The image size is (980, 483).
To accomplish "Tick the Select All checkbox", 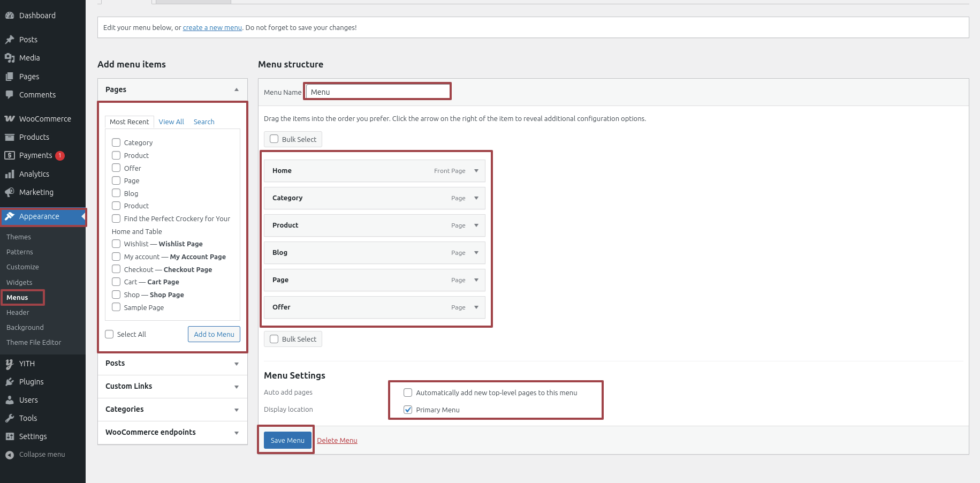I will coord(109,334).
